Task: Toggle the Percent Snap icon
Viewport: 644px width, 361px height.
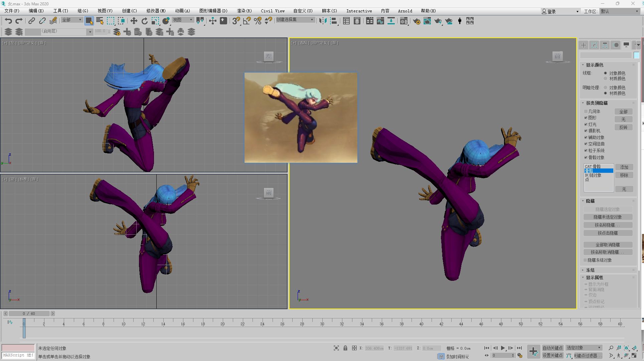Action: coord(258,21)
